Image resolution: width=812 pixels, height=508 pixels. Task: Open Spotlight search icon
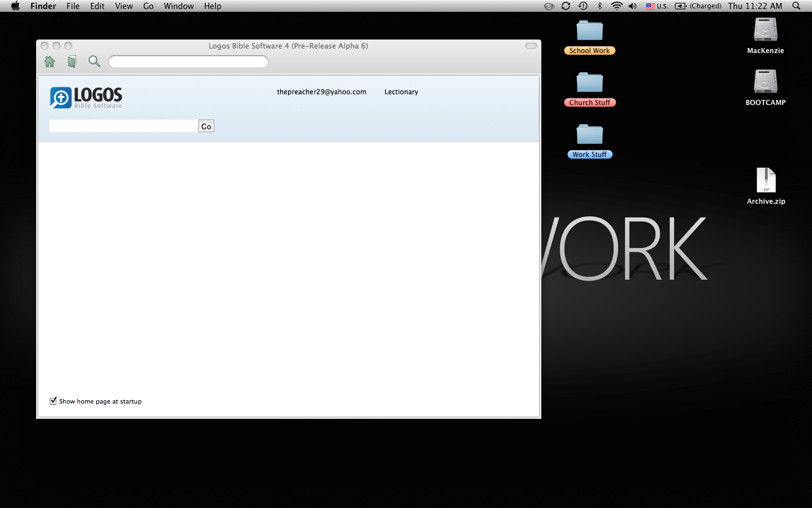796,6
